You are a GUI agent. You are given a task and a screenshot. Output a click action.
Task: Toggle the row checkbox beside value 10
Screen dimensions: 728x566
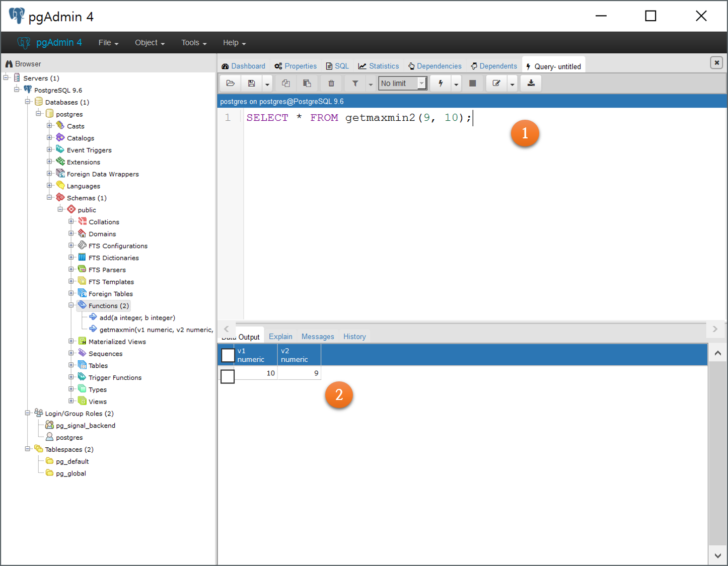[228, 376]
